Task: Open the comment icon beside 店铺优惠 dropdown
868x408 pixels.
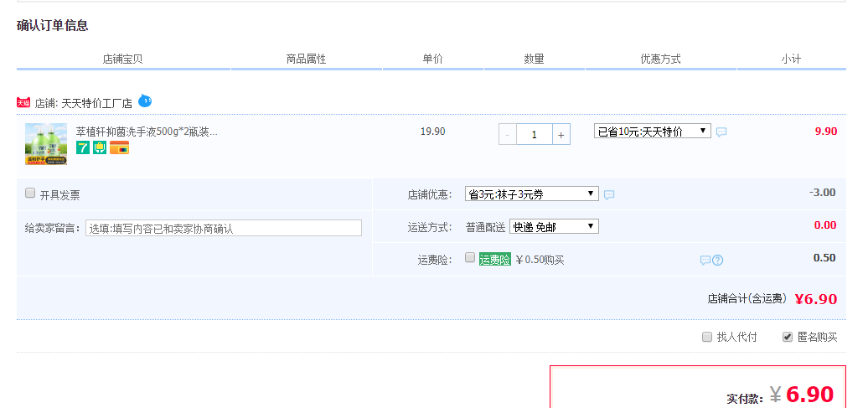Action: click(x=609, y=194)
